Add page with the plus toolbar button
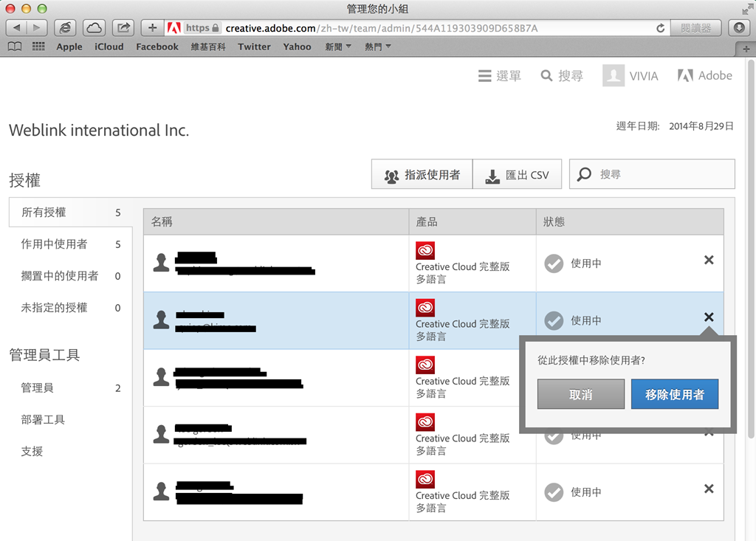Screen dimensions: 756x541 coord(152,28)
